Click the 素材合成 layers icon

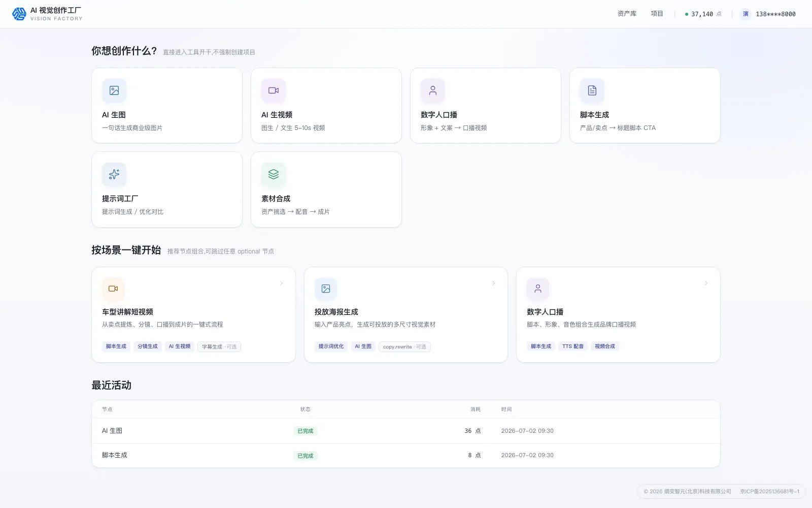(274, 174)
